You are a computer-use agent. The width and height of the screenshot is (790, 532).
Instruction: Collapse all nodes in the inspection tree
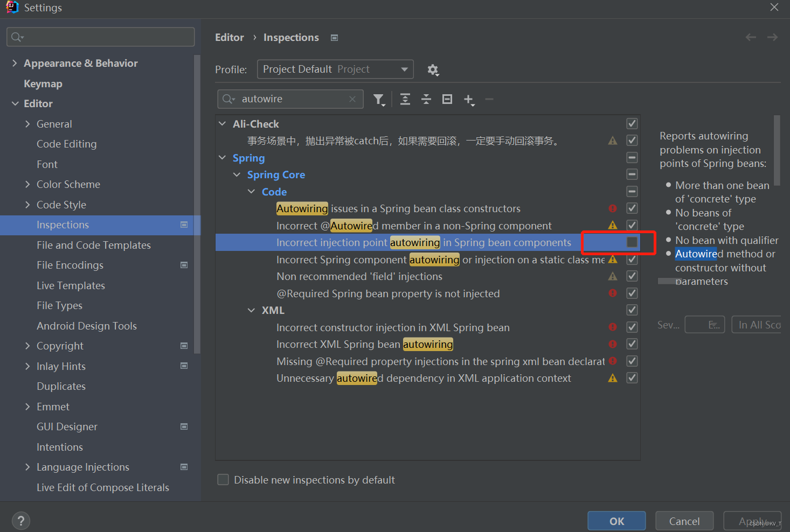426,99
